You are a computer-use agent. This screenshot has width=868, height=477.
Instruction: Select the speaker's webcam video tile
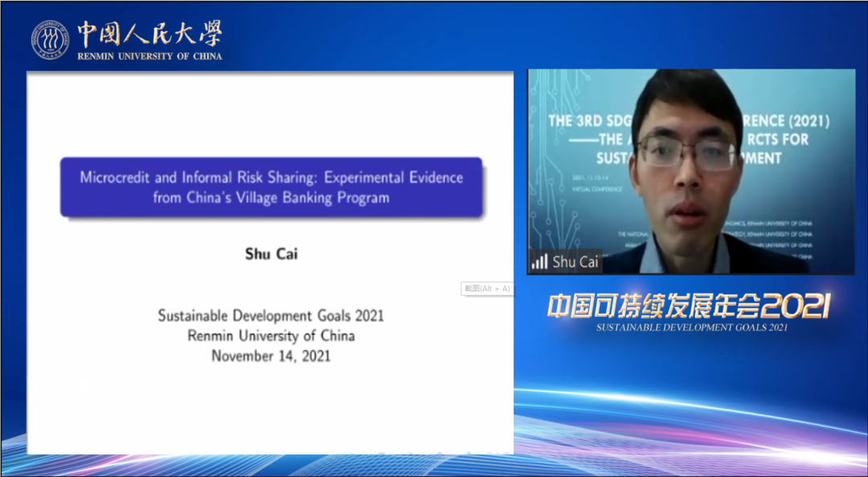[x=691, y=171]
